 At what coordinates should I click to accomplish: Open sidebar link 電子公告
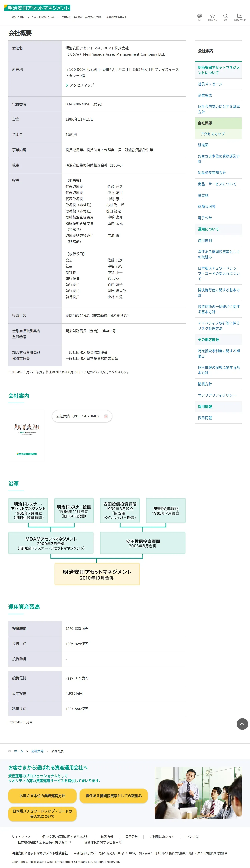pos(218,218)
